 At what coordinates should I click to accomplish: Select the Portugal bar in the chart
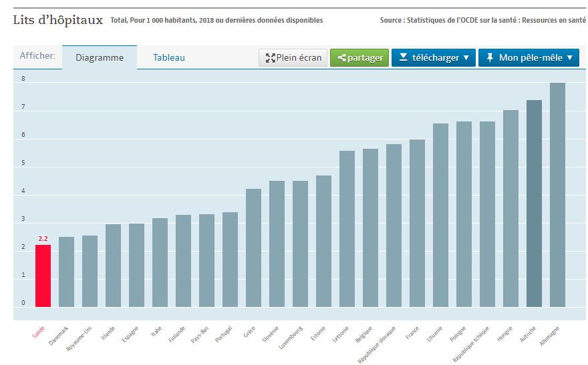pos(230,260)
